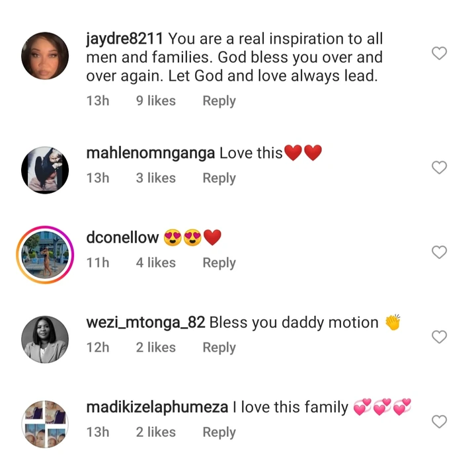The width and height of the screenshot is (476, 458).
Task: Open username jaydre8211 profile link
Action: (125, 39)
